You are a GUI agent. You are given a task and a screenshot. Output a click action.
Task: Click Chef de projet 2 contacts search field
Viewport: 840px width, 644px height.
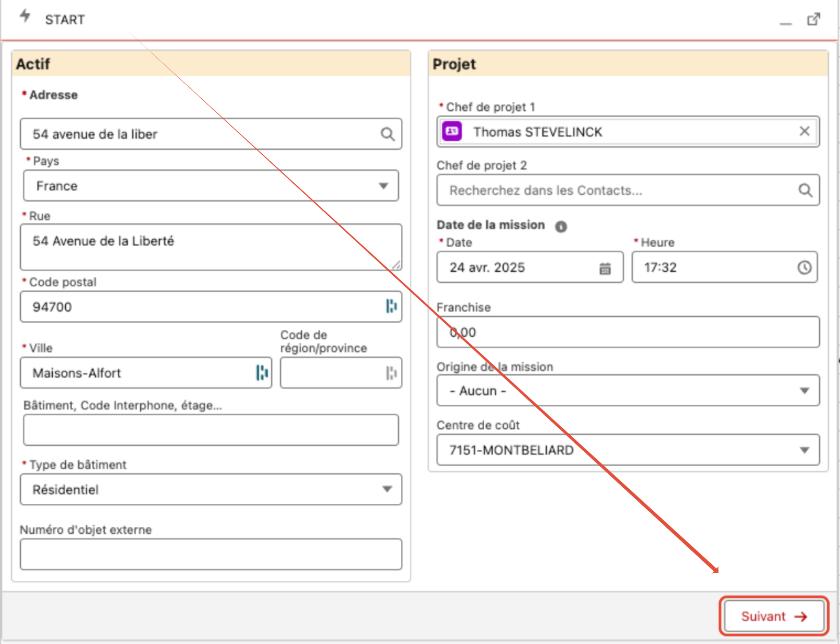pyautogui.click(x=628, y=190)
